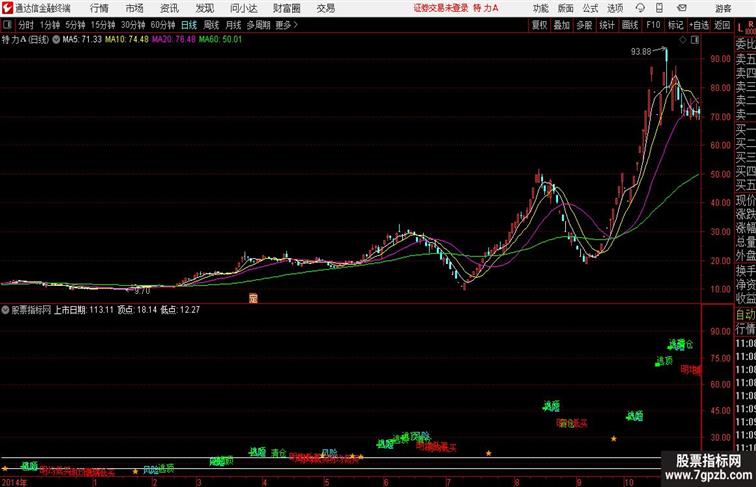
Task: Click 顶点: 18.14 indicator value
Action: (x=137, y=310)
